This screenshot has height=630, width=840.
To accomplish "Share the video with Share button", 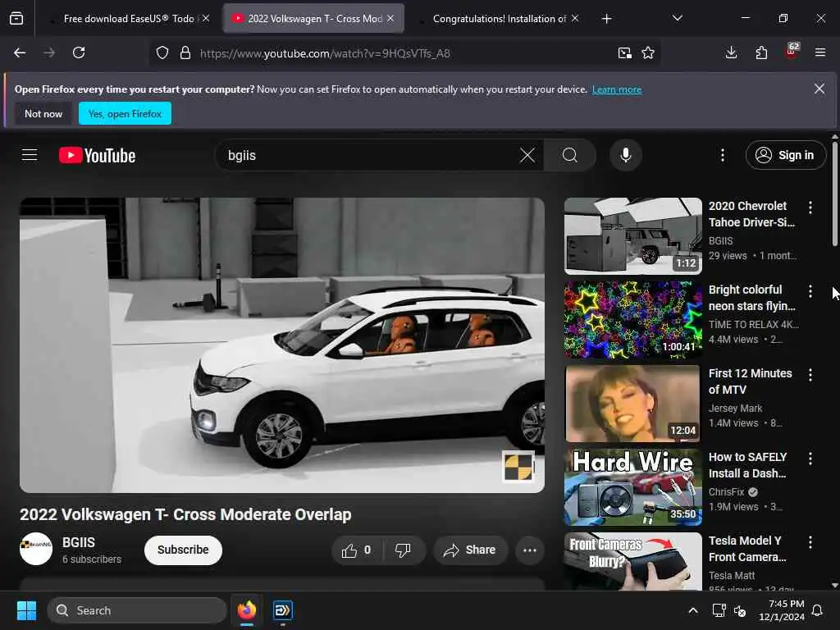I will click(x=470, y=550).
